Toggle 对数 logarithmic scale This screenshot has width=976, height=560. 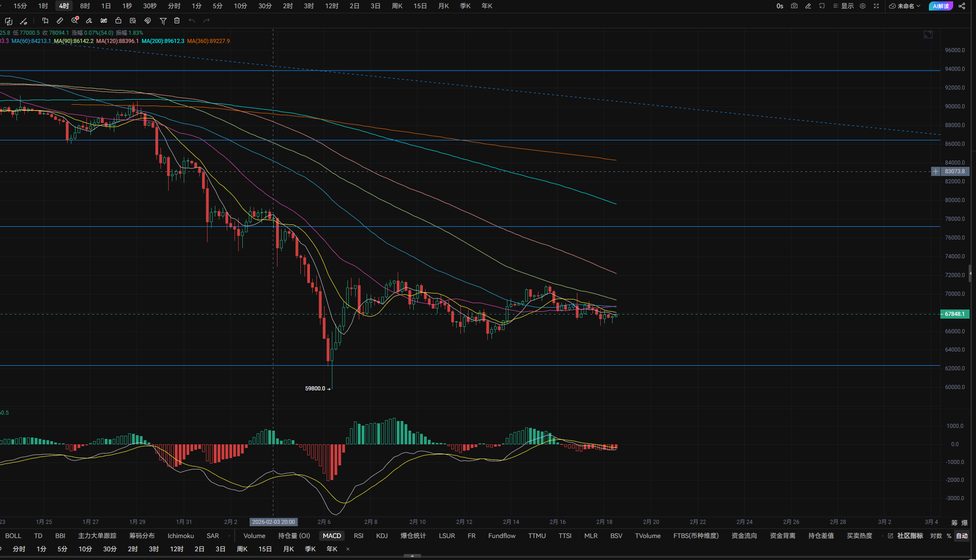[936, 536]
